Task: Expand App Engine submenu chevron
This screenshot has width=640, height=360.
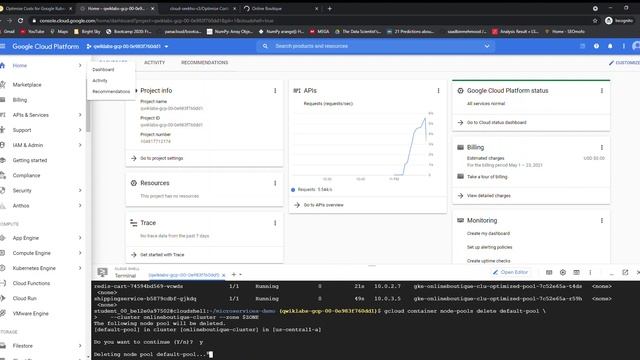Action: [x=80, y=238]
